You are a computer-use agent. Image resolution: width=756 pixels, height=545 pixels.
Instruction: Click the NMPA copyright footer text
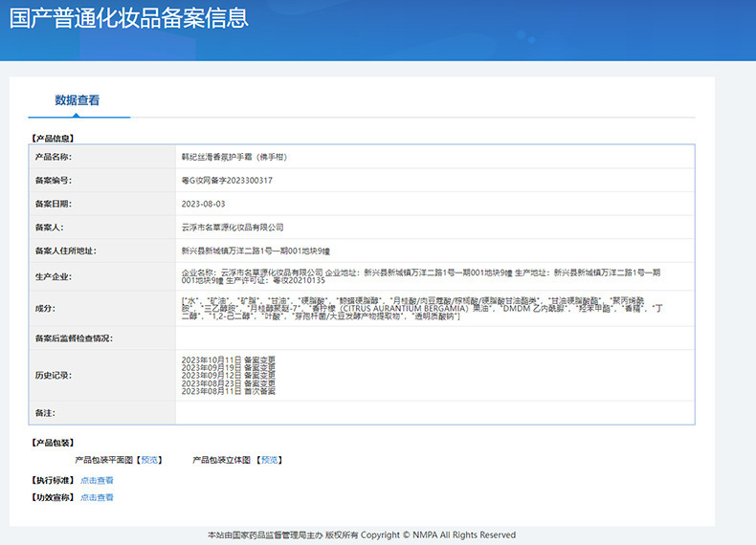coord(362,534)
